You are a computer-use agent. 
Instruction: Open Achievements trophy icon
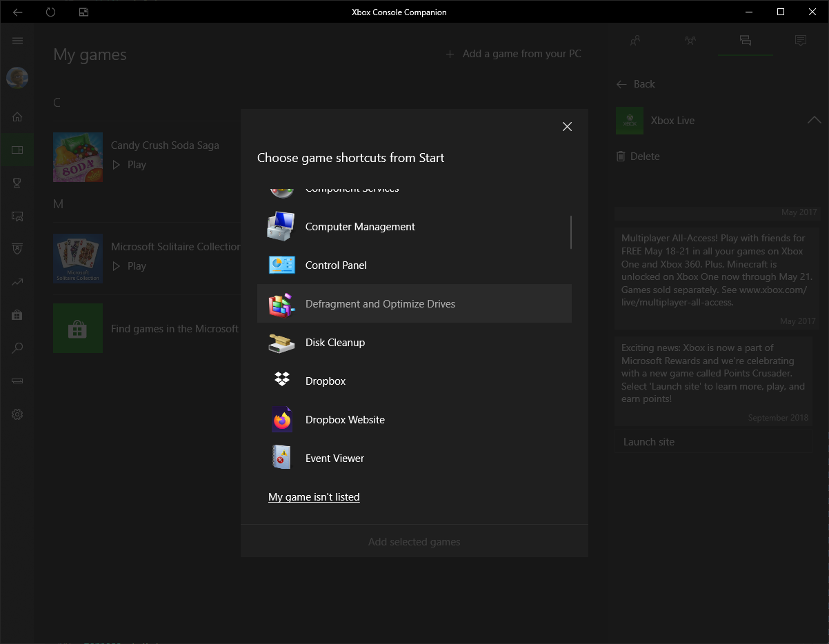pos(18,183)
